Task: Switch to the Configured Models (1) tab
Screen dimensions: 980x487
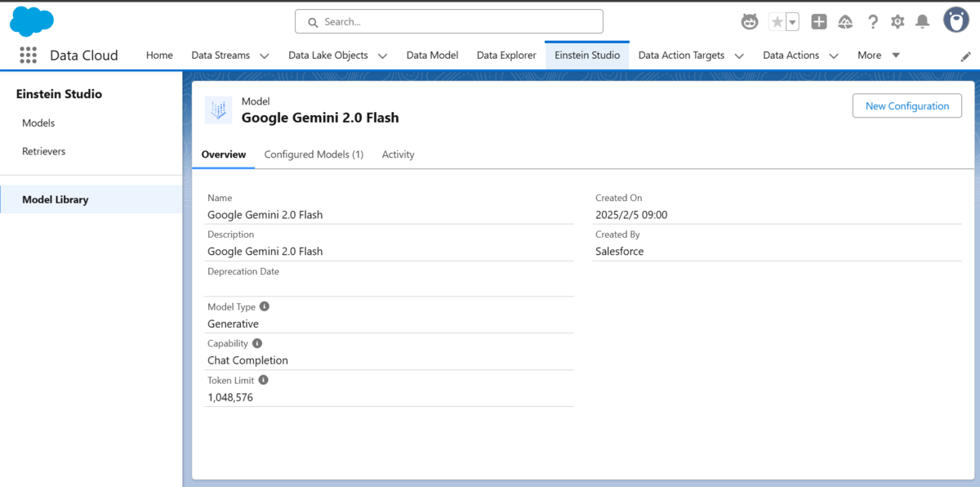Action: click(314, 154)
